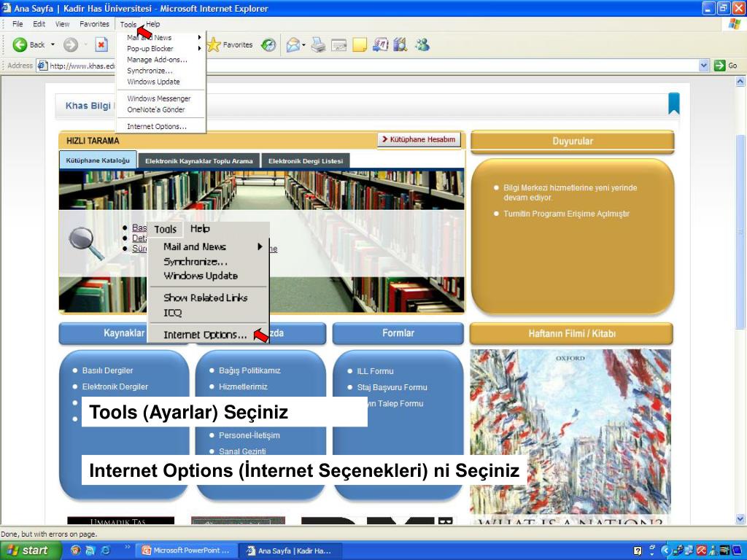Open the Favorites star toolbar button
Viewport: 747px width, 560px height.
pyautogui.click(x=230, y=44)
